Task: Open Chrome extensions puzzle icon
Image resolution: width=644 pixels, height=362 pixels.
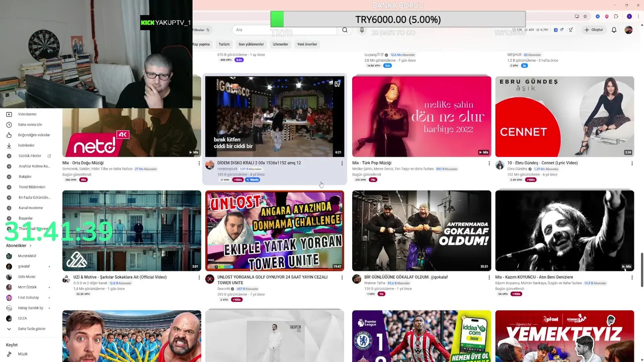Action: click(616, 16)
